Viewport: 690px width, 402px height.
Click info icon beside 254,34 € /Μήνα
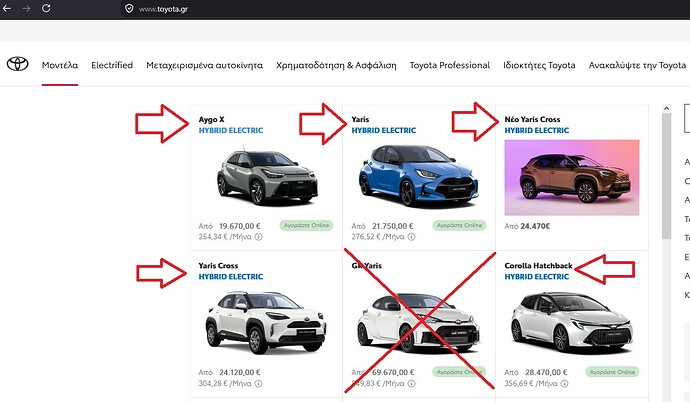pos(259,237)
